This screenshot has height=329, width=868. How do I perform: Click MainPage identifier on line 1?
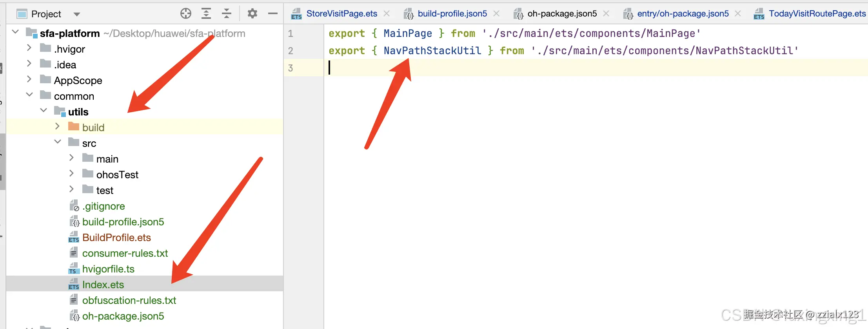pyautogui.click(x=408, y=33)
